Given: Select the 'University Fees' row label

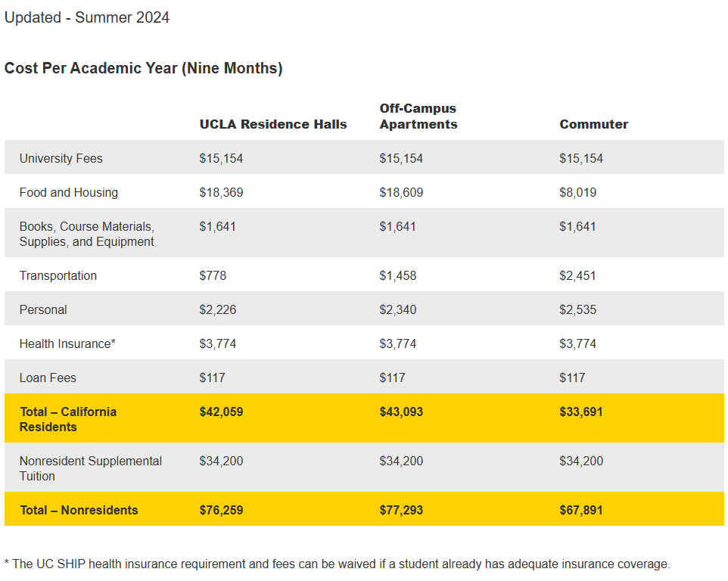Looking at the screenshot, I should 61,159.
